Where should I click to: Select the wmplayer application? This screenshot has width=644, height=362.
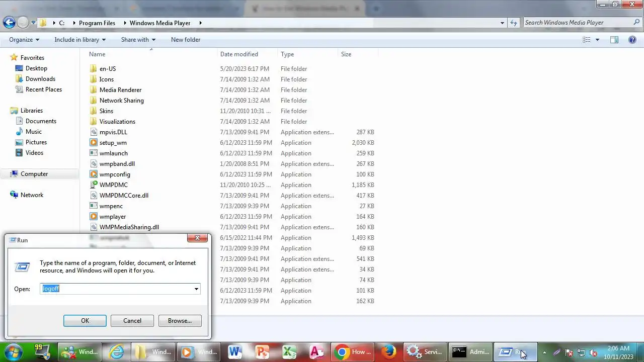pyautogui.click(x=113, y=217)
